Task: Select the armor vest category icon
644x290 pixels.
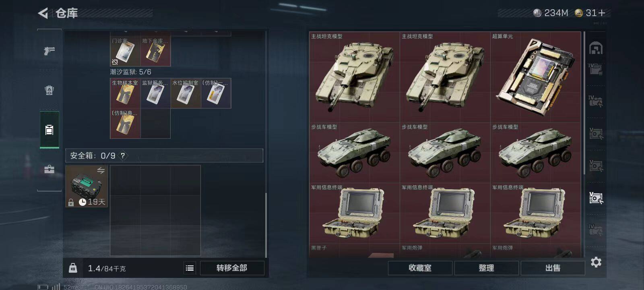Action: coord(49,90)
